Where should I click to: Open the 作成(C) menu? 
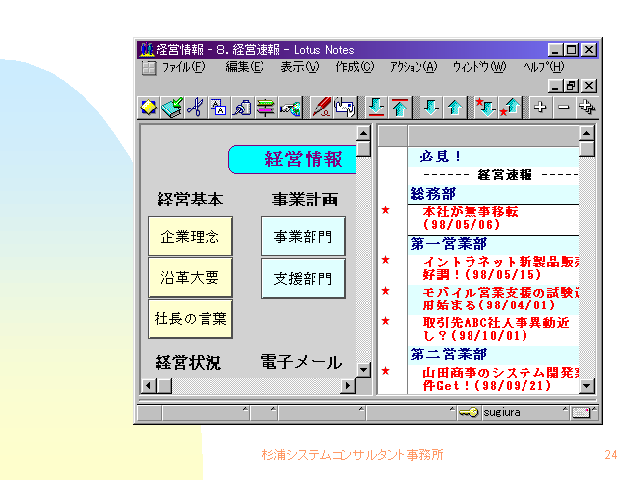click(354, 67)
